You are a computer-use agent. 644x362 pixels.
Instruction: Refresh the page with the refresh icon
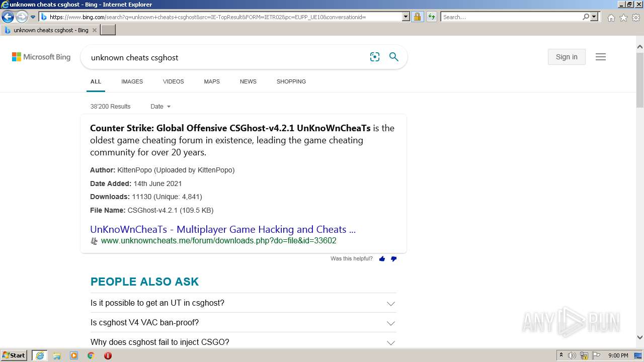pyautogui.click(x=431, y=17)
